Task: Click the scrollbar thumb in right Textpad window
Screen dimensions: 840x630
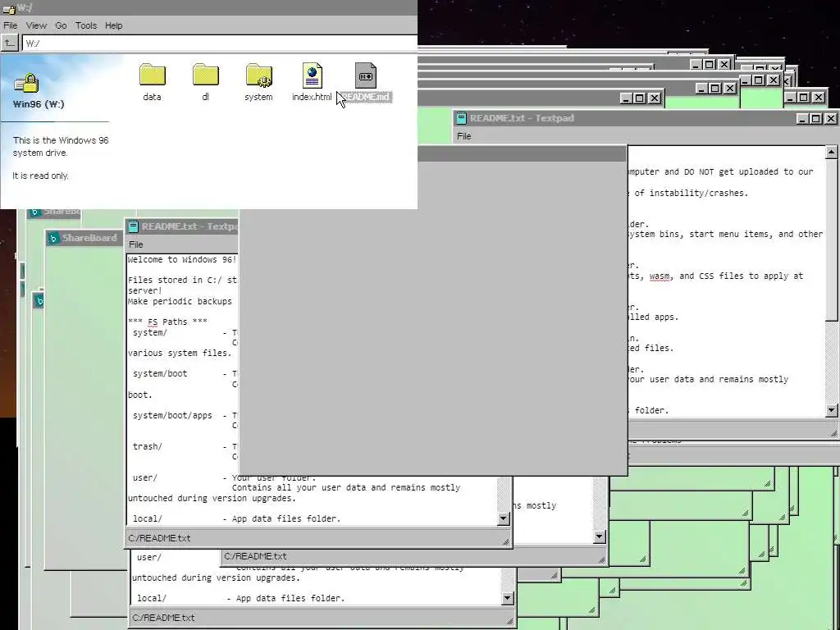Action: pyautogui.click(x=832, y=240)
